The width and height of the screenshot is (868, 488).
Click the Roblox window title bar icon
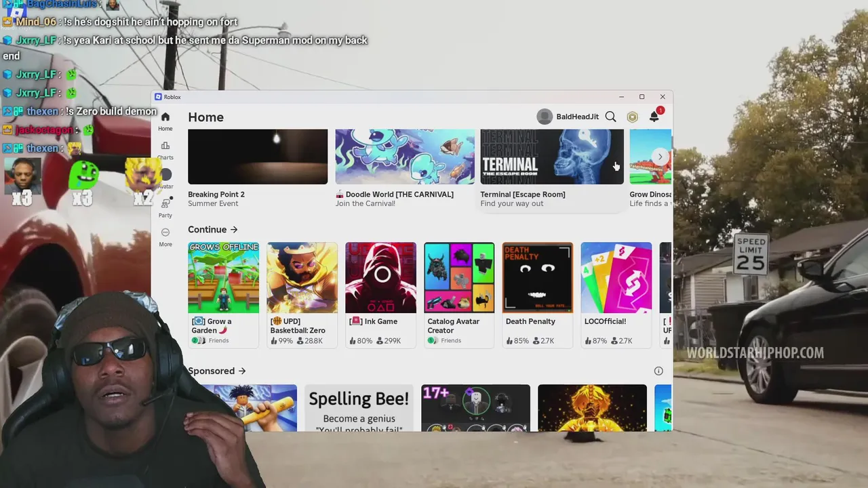coord(158,97)
